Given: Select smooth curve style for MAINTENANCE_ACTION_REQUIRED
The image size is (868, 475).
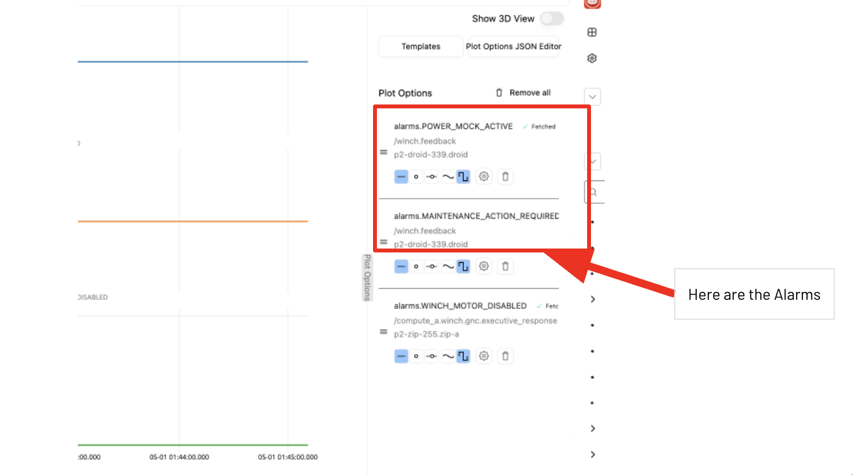Looking at the screenshot, I should point(448,266).
